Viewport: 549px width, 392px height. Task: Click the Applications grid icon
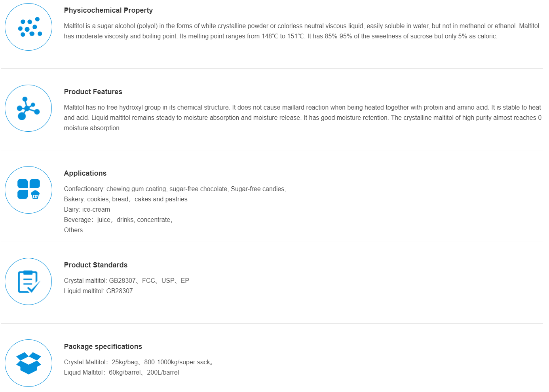(x=28, y=190)
